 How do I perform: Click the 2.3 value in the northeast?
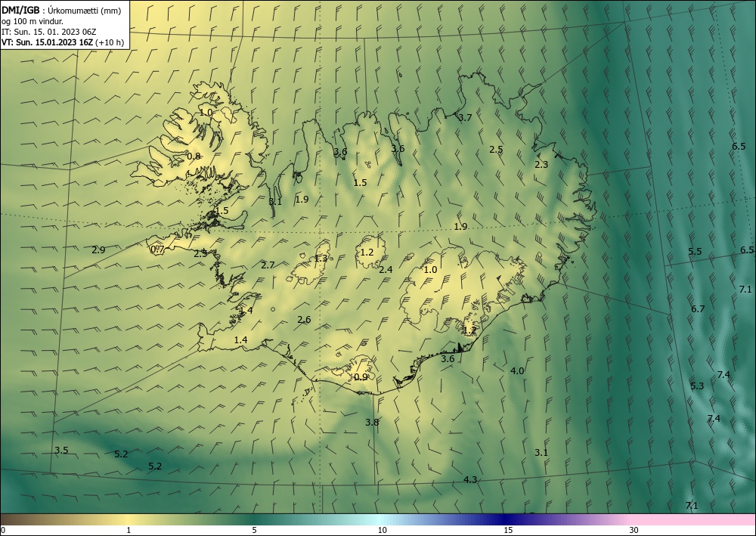[541, 165]
